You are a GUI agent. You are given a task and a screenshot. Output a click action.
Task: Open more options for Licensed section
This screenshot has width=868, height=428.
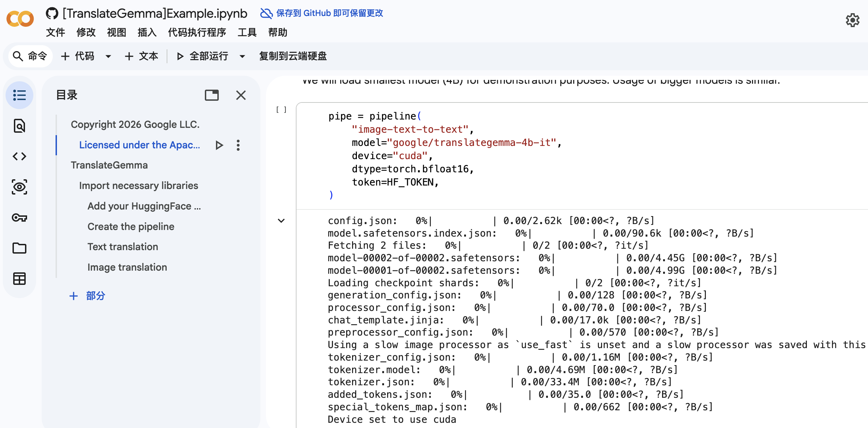[x=238, y=145]
